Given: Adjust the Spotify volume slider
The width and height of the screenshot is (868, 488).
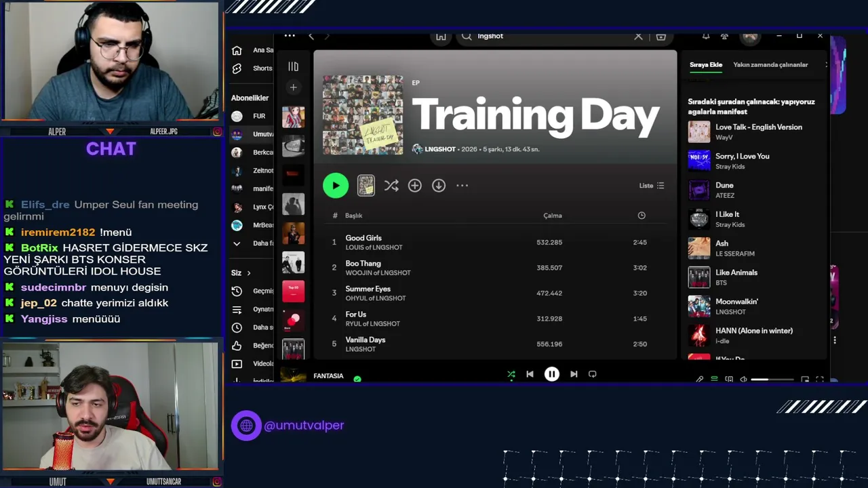Looking at the screenshot, I should tap(772, 380).
